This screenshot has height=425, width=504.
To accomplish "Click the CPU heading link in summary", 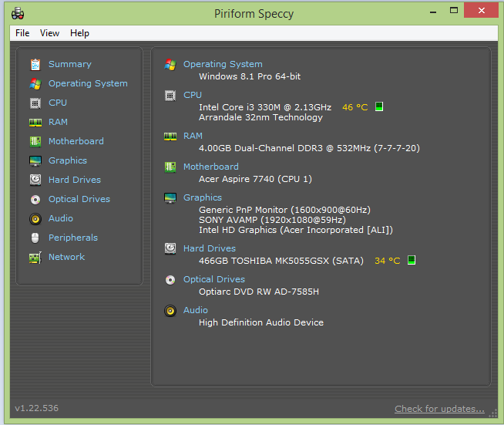I will coord(193,95).
